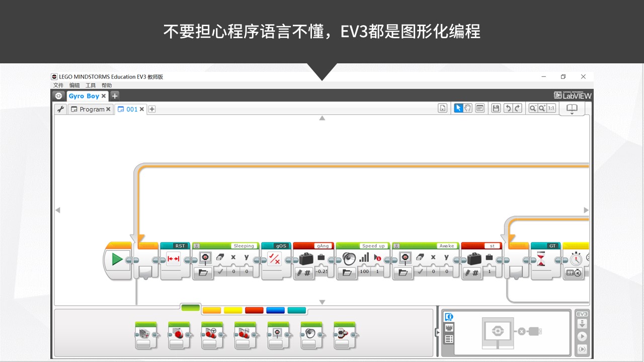Download and run program on EV3
644x362 pixels.
(582, 336)
